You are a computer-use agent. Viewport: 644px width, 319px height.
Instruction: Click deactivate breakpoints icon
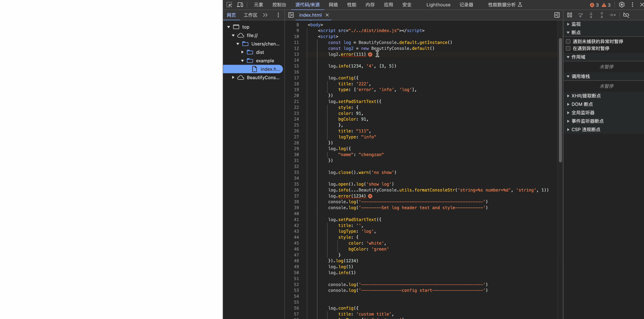[x=626, y=15]
